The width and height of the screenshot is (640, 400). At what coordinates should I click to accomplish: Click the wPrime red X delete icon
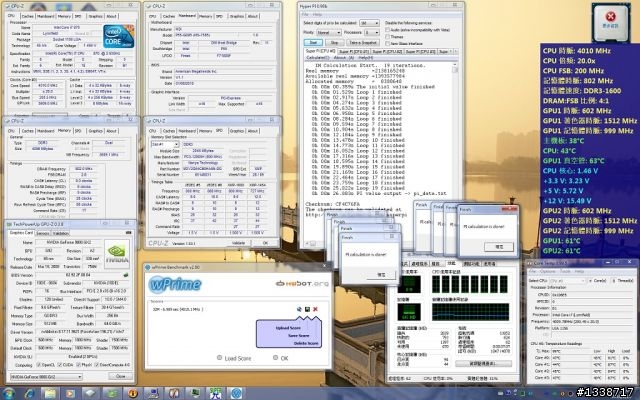[x=315, y=309]
